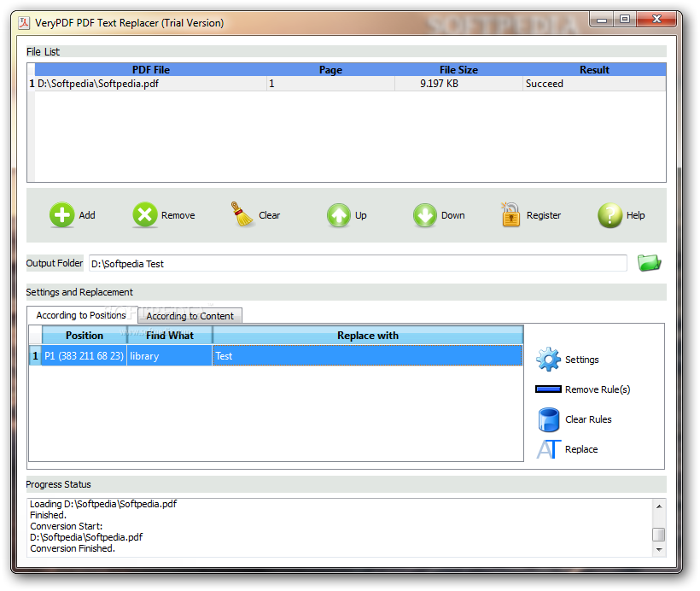Click the PDF app icon in title bar
Image resolution: width=700 pixels, height=591 pixels.
pos(24,23)
